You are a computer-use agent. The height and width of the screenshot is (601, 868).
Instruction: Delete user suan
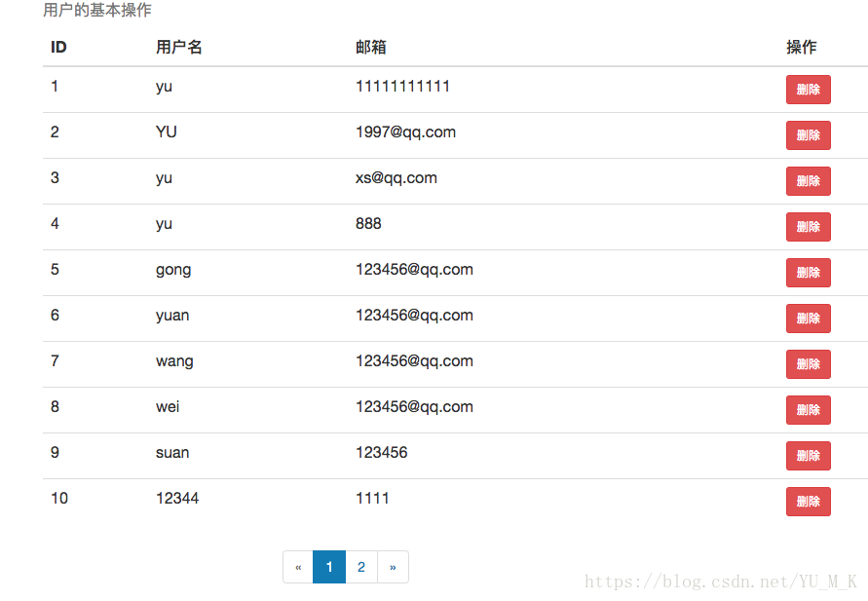809,456
